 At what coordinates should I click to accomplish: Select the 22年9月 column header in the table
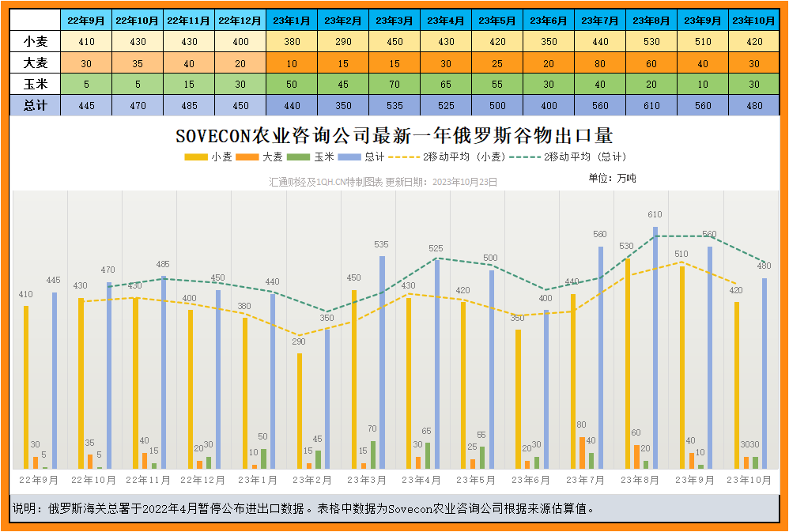(x=85, y=19)
